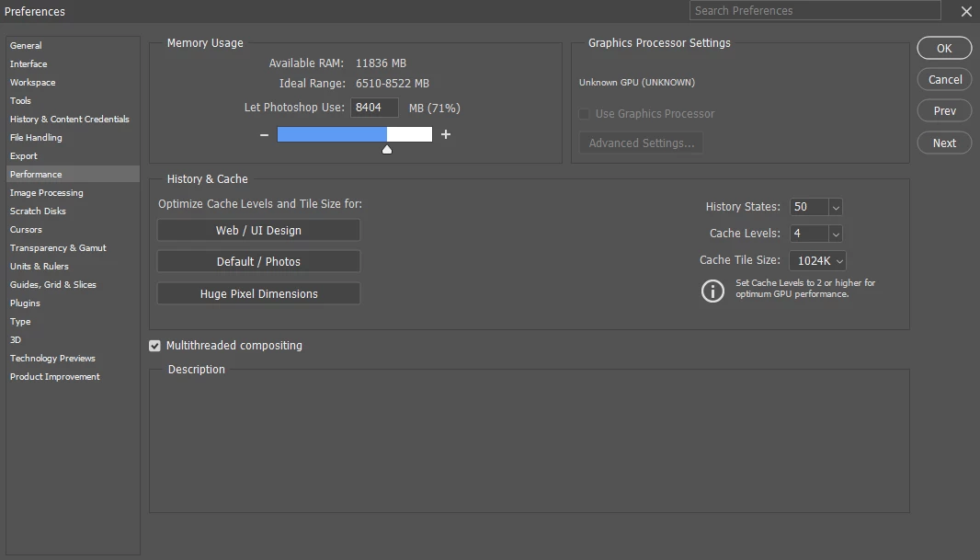Go to Prev preferences page
Image resolution: width=980 pixels, height=560 pixels.
click(944, 110)
